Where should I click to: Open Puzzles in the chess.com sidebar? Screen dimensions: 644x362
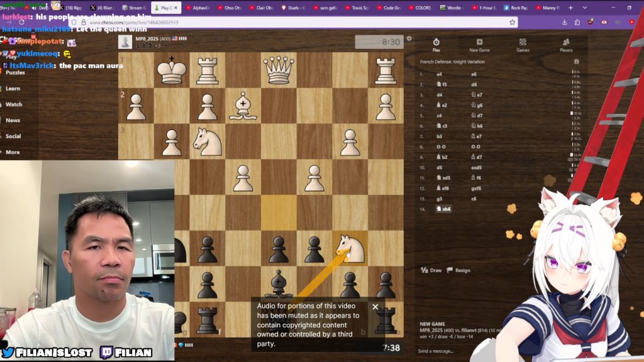(x=15, y=72)
